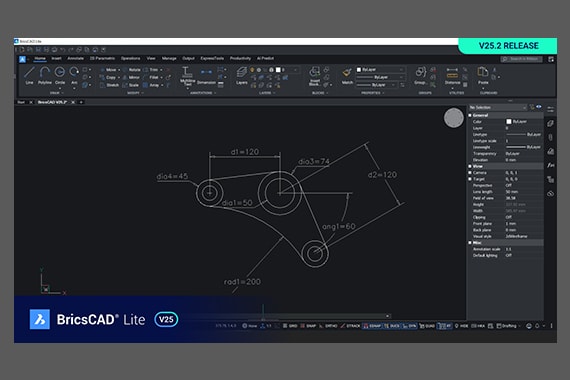
Task: Activate the Dimension tool
Action: (x=206, y=76)
